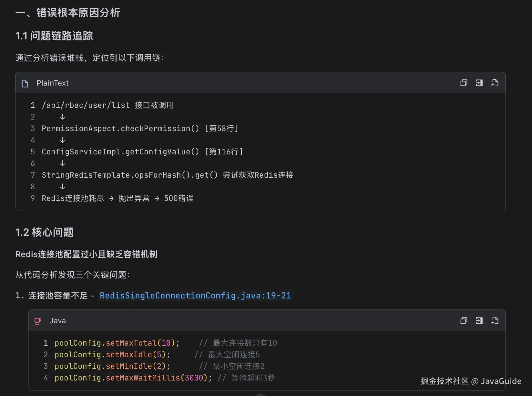This screenshot has height=396, width=532.
Task: Click the heading 一、错误根本原因分析
Action: tap(68, 13)
